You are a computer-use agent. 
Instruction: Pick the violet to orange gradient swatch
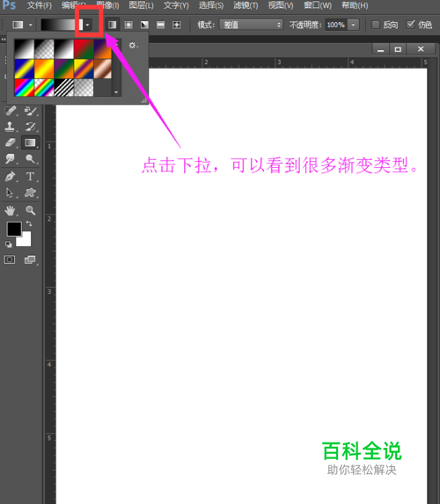coord(103,49)
